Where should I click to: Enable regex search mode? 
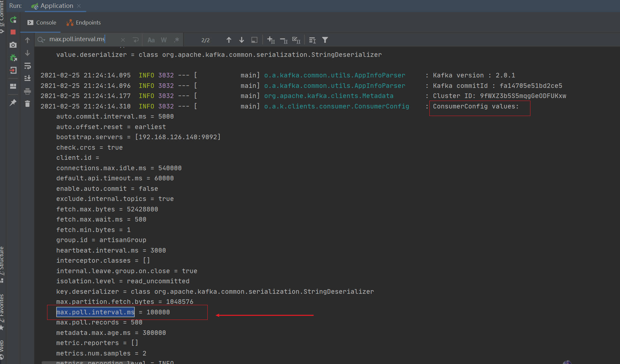[x=176, y=40]
